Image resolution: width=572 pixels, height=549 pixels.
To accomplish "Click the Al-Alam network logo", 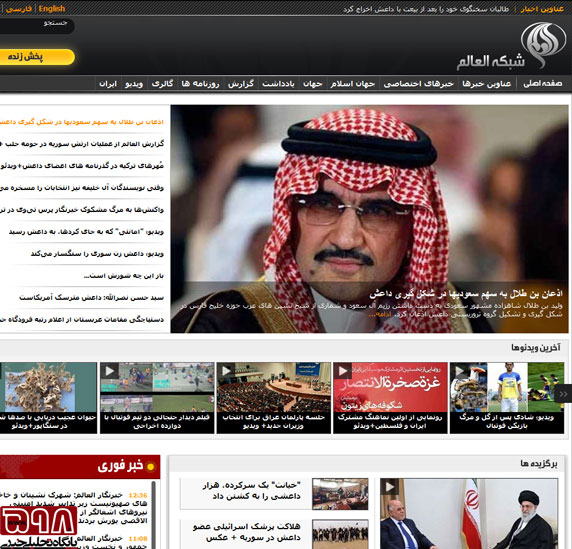I will pyautogui.click(x=512, y=46).
